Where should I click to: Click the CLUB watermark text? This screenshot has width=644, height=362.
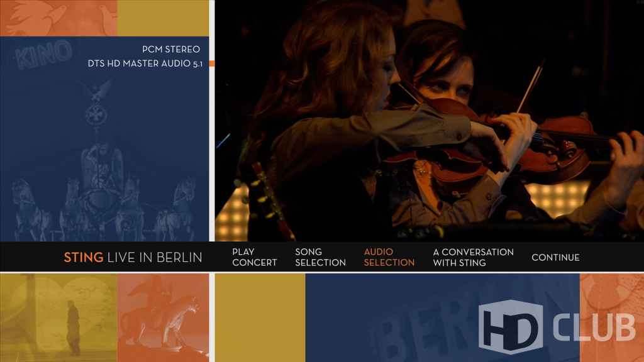pos(594,327)
